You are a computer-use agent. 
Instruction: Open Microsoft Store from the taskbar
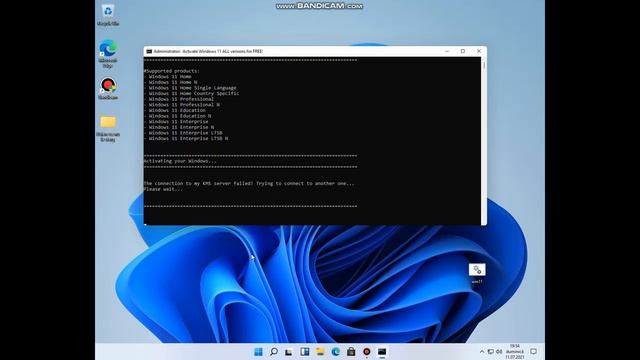pyautogui.click(x=351, y=352)
